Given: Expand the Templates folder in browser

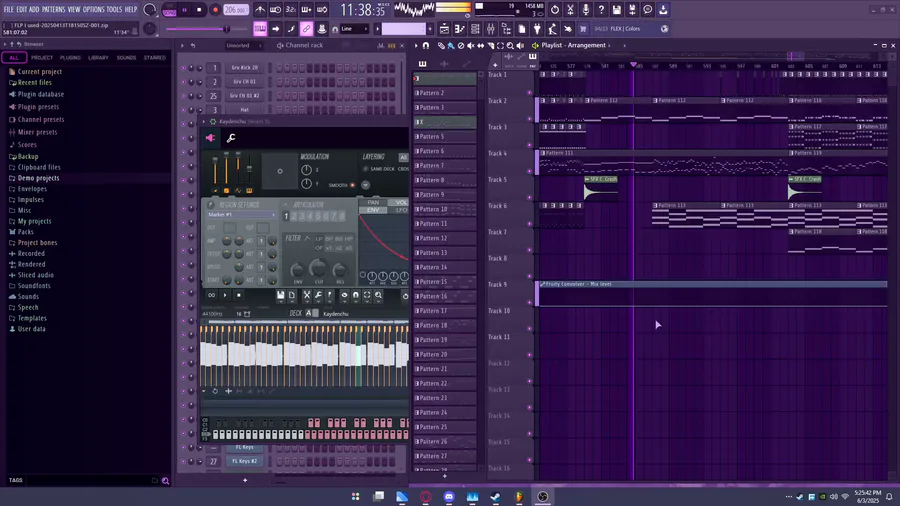Looking at the screenshot, I should (x=28, y=318).
